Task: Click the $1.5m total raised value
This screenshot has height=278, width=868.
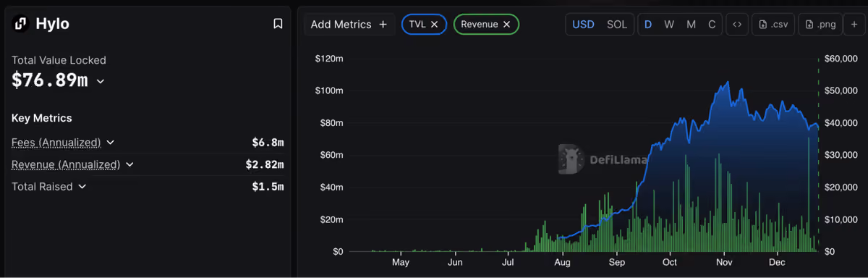Action: [268, 186]
